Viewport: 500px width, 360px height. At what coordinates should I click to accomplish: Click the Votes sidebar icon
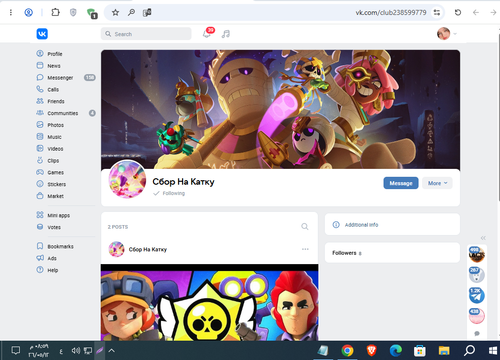tap(40, 227)
